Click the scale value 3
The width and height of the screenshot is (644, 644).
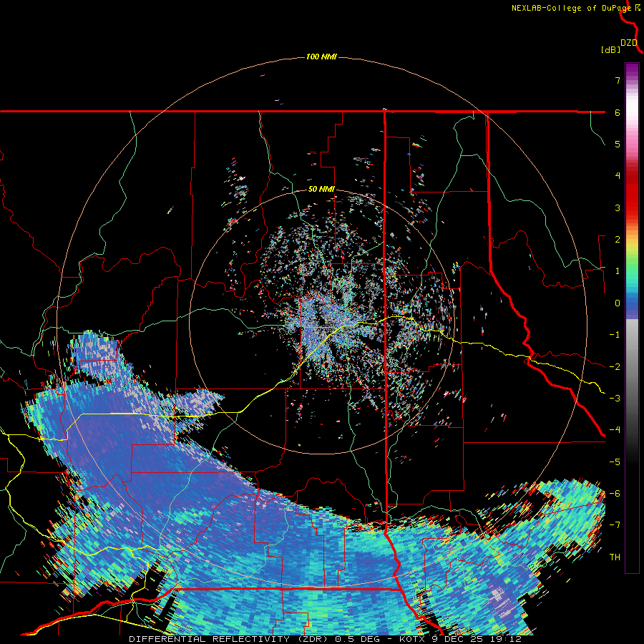pyautogui.click(x=618, y=208)
